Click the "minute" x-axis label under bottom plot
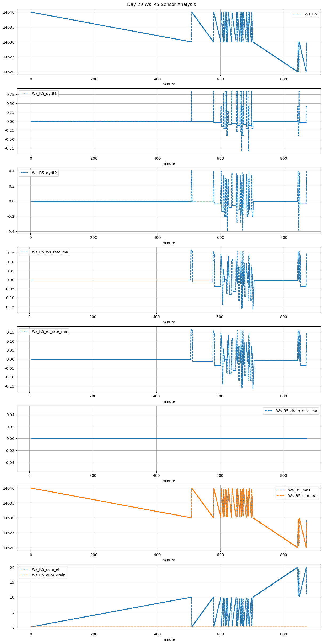Viewport: 323px width, 644px height. click(169, 639)
